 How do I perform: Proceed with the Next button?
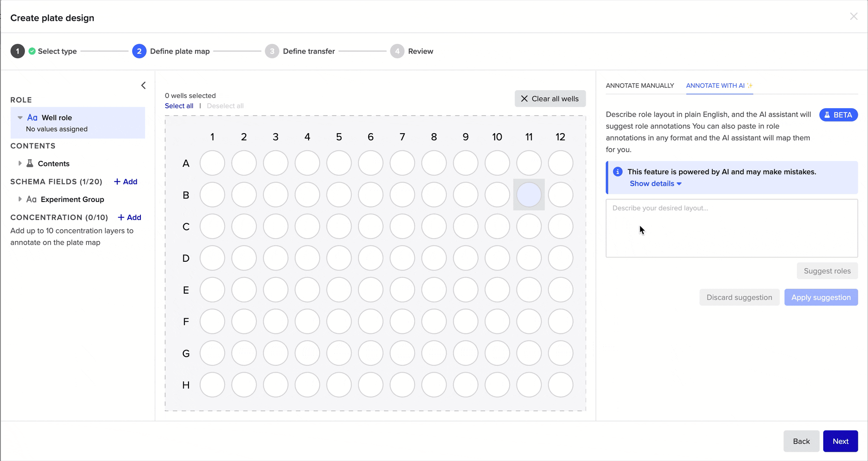tap(840, 441)
